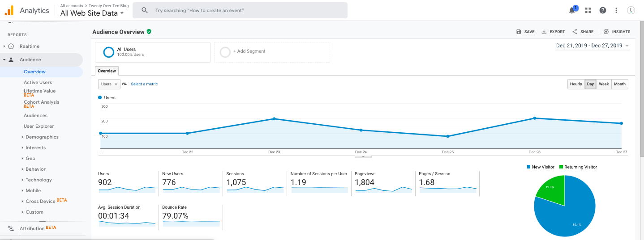
Task: Click the user account avatar
Action: (x=631, y=10)
